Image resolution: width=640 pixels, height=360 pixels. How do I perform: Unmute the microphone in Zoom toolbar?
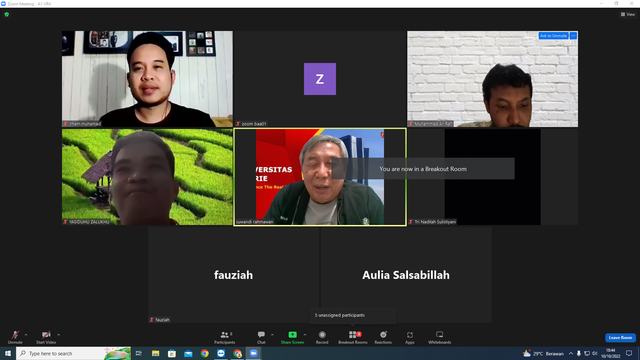tap(15, 337)
